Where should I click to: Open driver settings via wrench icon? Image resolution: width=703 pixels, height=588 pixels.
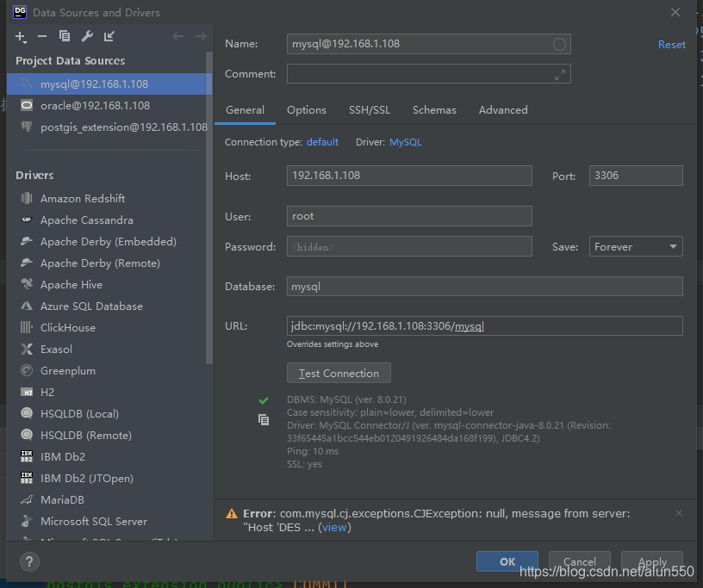tap(87, 36)
